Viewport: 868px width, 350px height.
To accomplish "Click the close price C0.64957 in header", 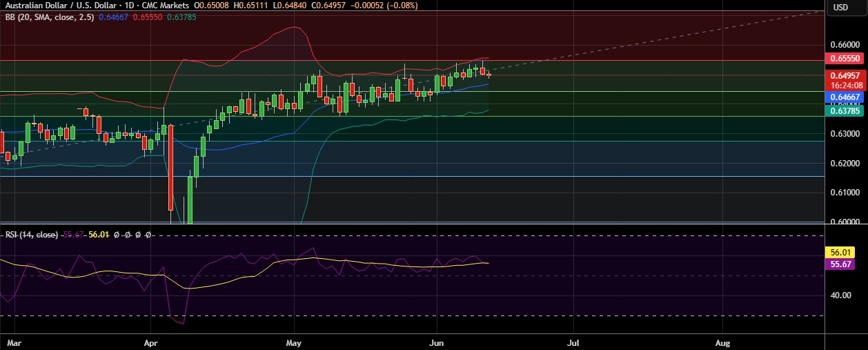I will click(x=328, y=6).
